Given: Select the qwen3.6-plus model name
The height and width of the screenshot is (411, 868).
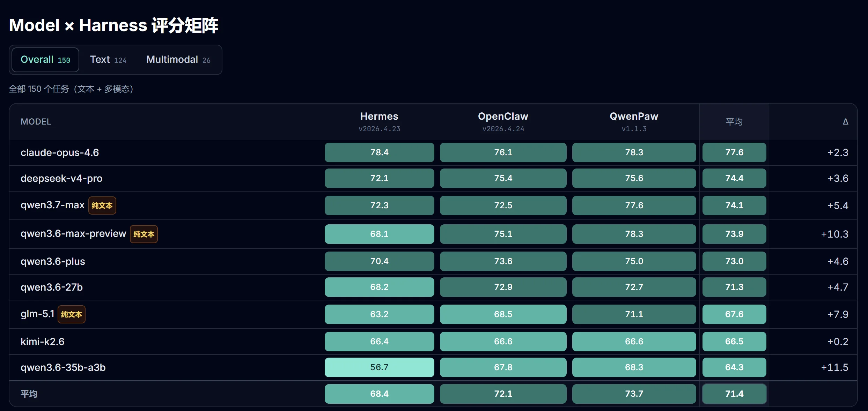Looking at the screenshot, I should pyautogui.click(x=53, y=261).
